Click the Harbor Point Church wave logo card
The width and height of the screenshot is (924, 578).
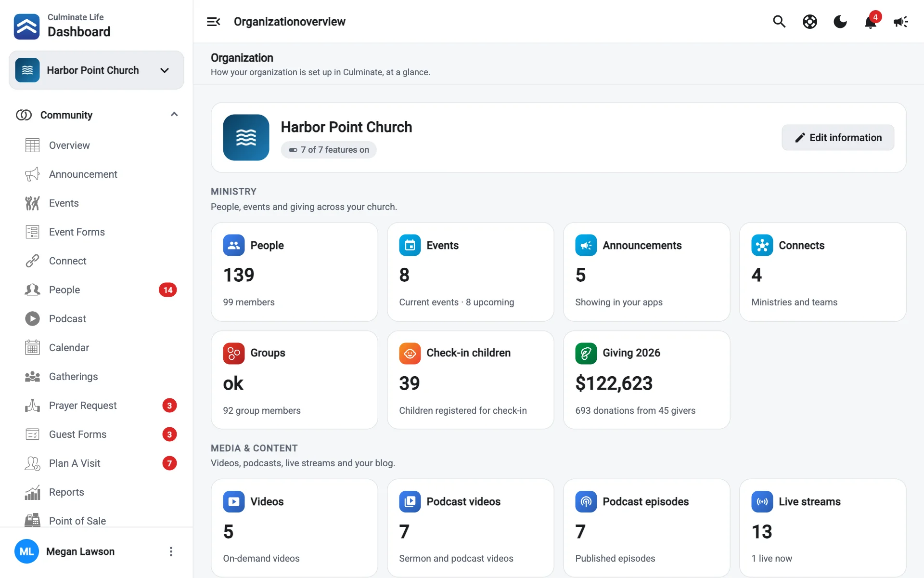pos(246,137)
